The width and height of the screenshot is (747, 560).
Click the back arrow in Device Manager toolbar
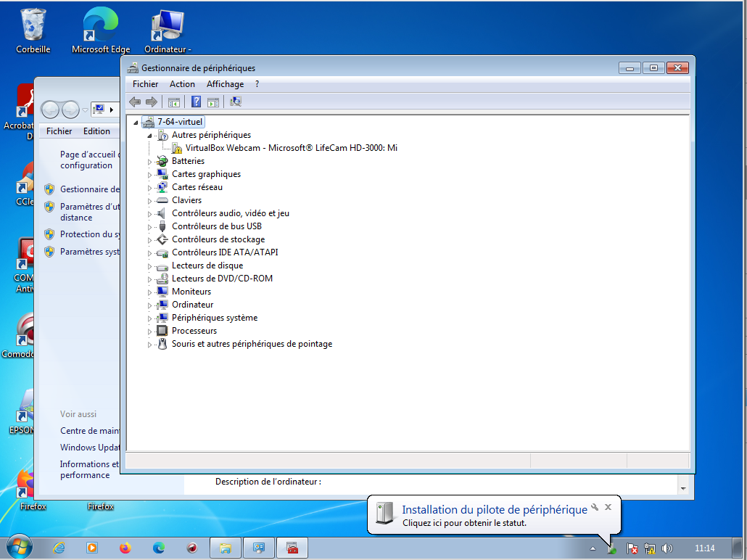135,102
